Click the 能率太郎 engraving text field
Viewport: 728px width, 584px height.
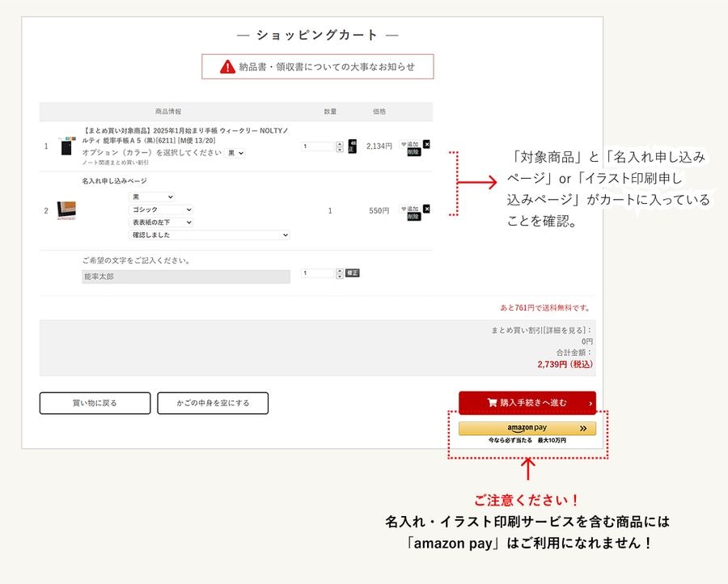(x=185, y=277)
